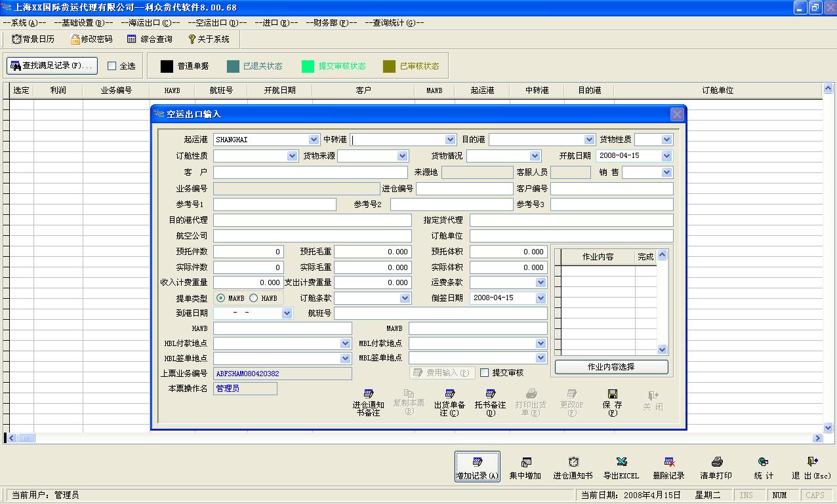The height and width of the screenshot is (504, 837).
Task: Open the 系统(A) menu
Action: (24, 23)
